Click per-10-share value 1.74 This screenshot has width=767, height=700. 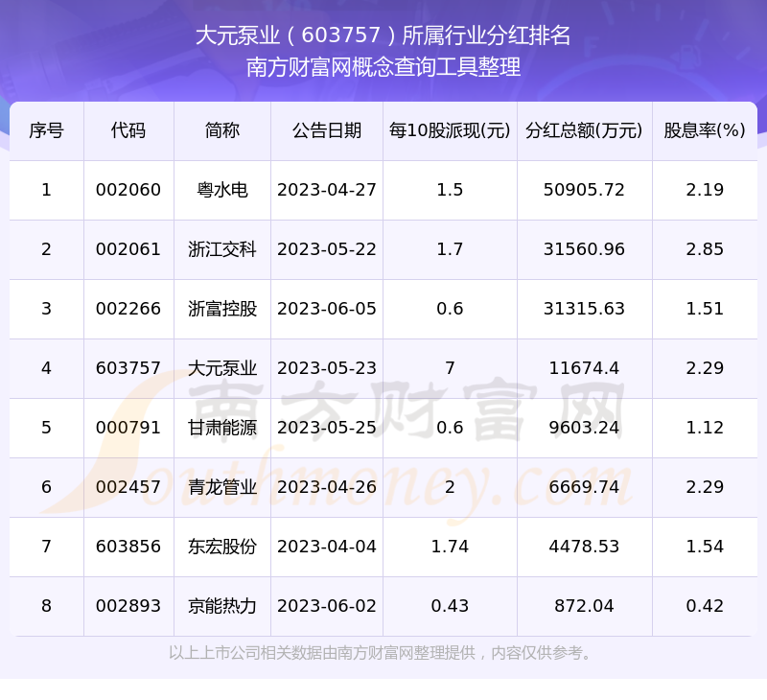point(450,547)
